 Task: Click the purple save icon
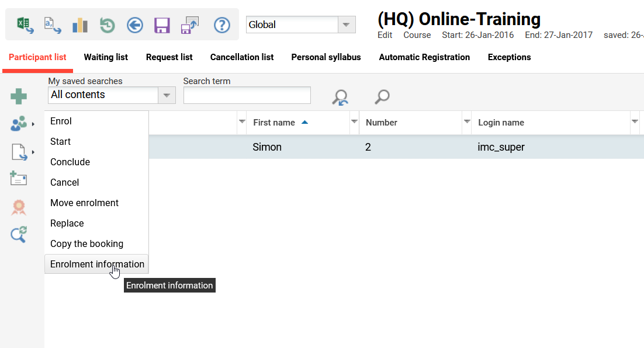click(162, 25)
